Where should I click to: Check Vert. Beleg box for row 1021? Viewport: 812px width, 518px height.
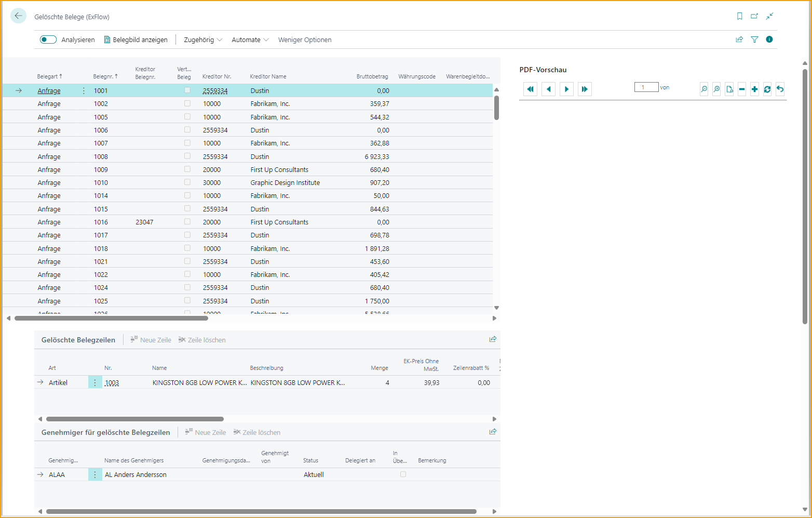click(x=187, y=261)
